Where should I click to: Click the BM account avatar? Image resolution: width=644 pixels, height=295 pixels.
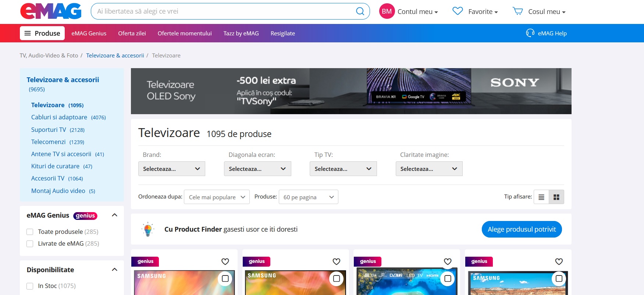[x=387, y=11]
